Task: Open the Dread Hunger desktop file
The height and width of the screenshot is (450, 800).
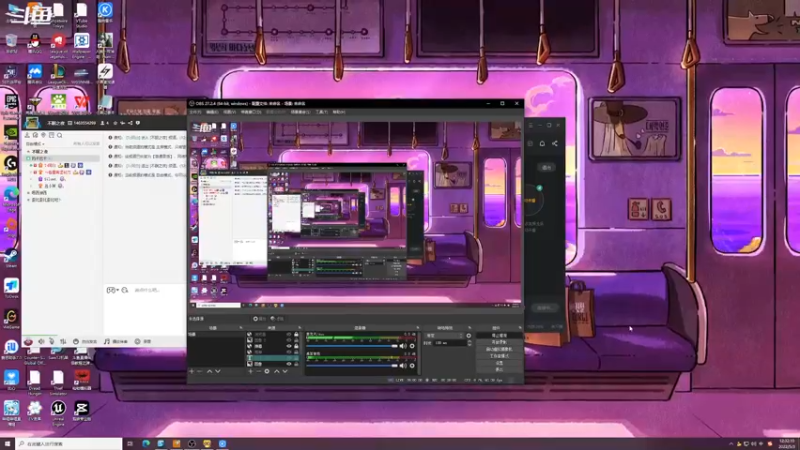Action: [35, 378]
